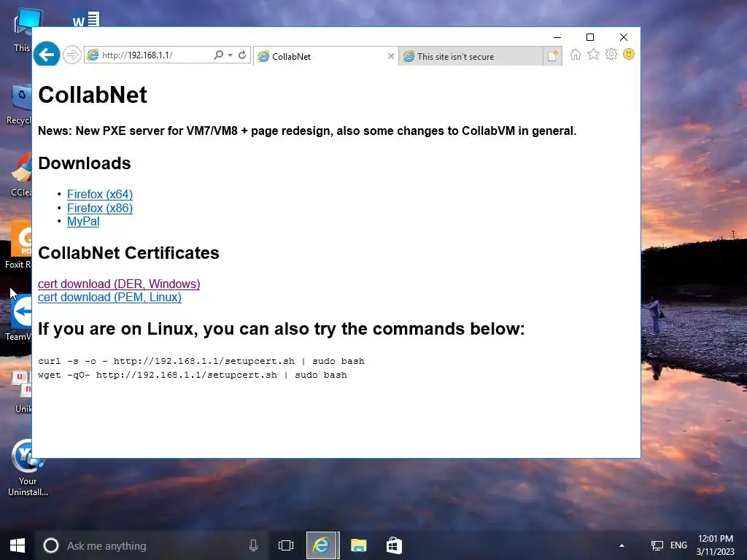Minimize the Internet Explorer window
Viewport: 747px width, 560px height.
point(557,37)
